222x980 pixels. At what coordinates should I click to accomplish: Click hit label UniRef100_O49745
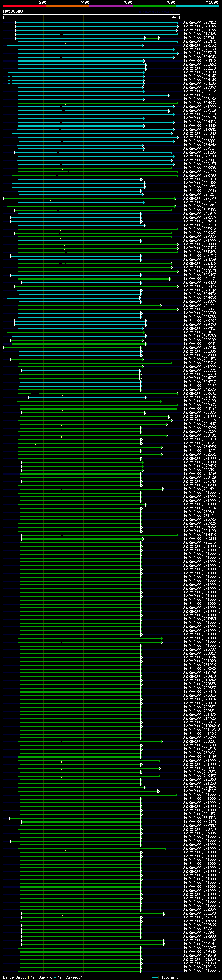pos(199,26)
